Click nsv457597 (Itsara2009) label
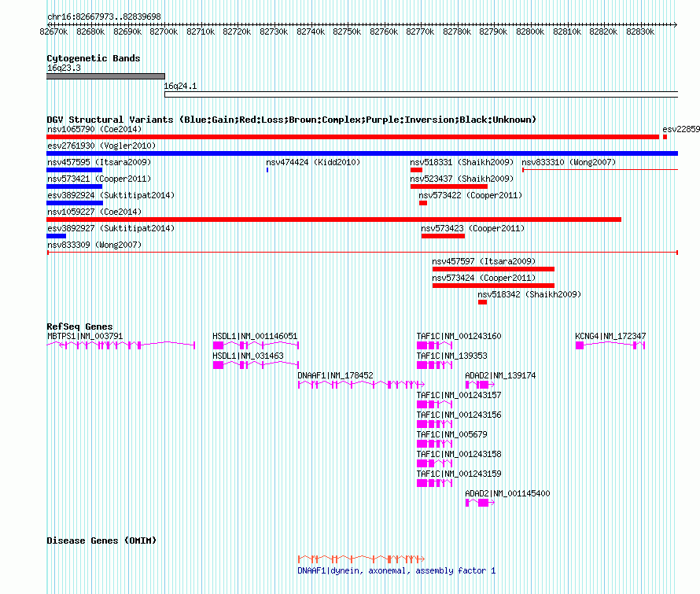700x594 pixels. pos(484,261)
